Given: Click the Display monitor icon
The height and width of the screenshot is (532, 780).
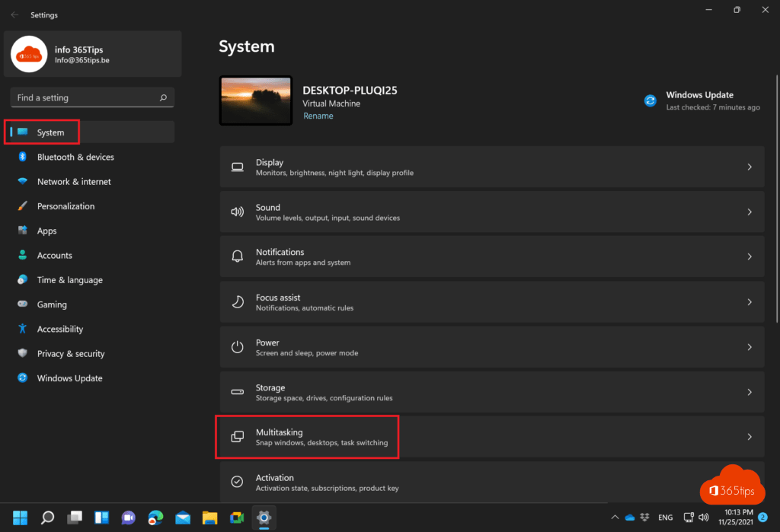Looking at the screenshot, I should (x=238, y=167).
